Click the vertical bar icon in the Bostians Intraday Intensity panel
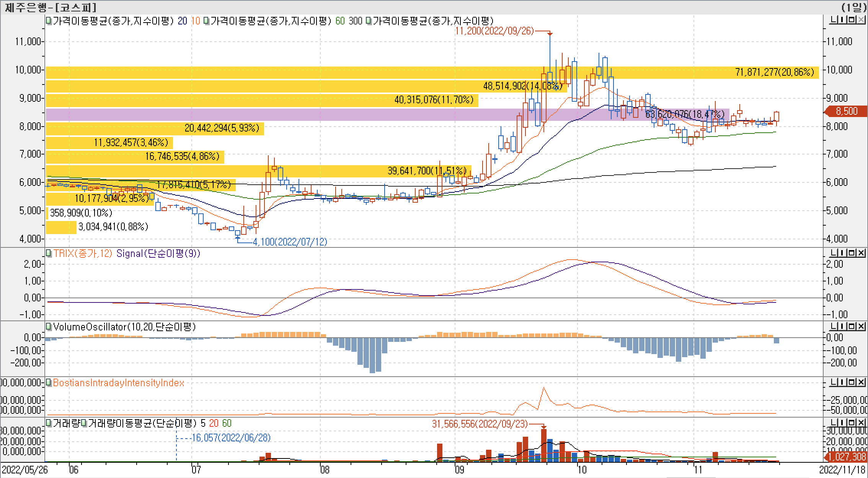Screen dimensions: 868x478 (x=842, y=382)
